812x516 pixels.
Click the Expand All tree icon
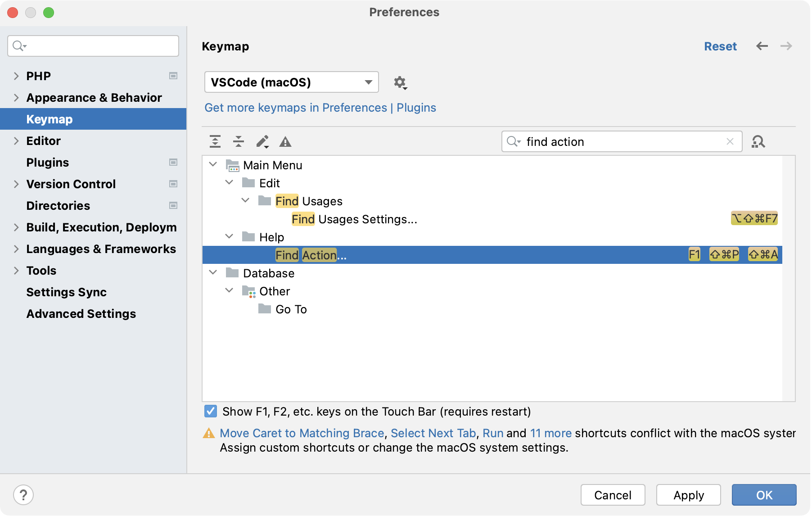point(215,142)
